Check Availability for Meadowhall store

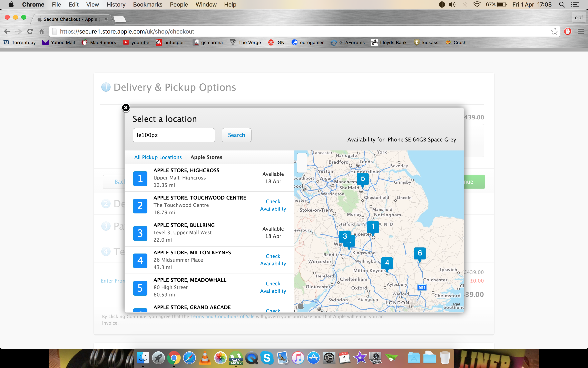[273, 287]
